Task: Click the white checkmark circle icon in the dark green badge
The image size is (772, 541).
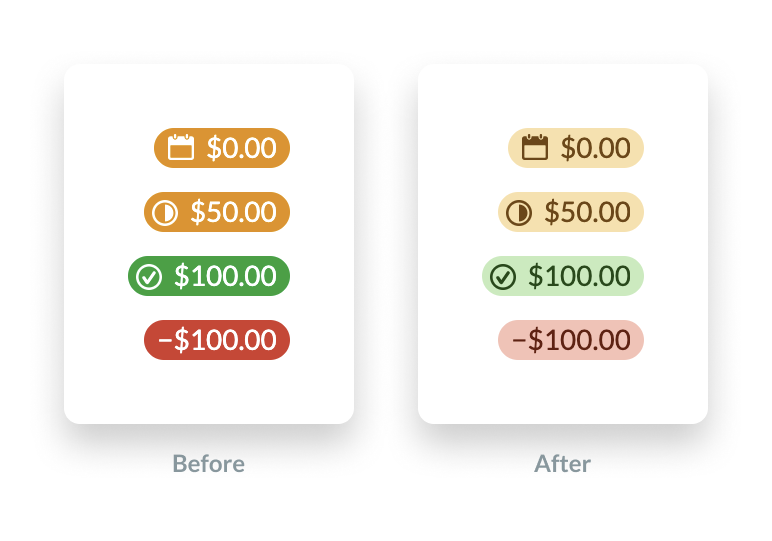Action: [x=149, y=277]
